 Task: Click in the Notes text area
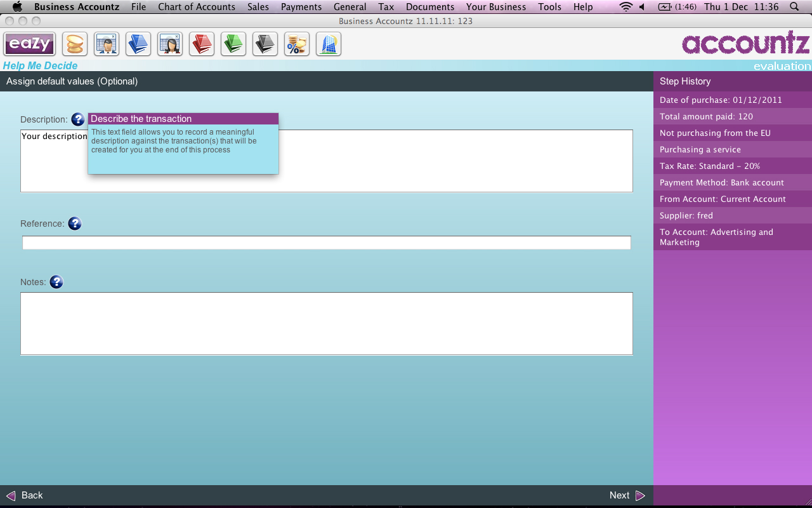pos(327,323)
